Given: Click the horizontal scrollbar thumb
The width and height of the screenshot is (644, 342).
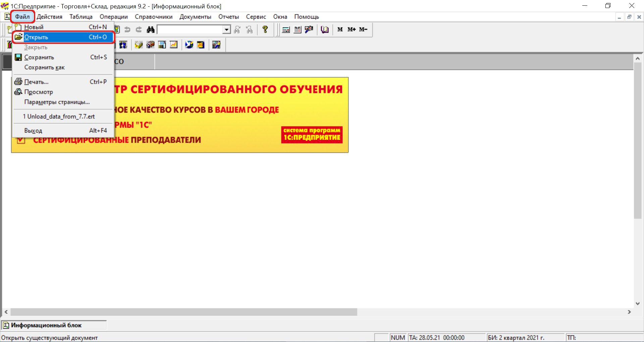Looking at the screenshot, I should point(184,312).
